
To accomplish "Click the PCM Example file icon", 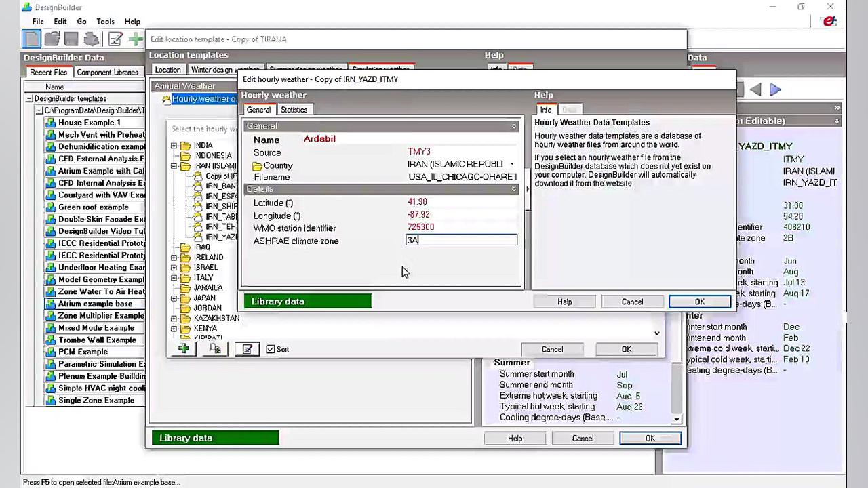I will [51, 352].
